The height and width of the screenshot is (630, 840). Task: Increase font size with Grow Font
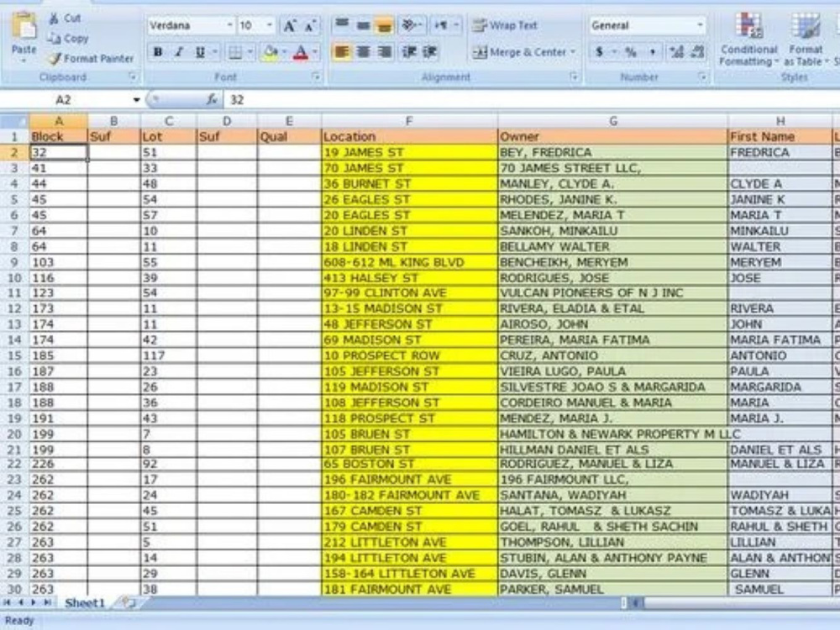pos(289,26)
